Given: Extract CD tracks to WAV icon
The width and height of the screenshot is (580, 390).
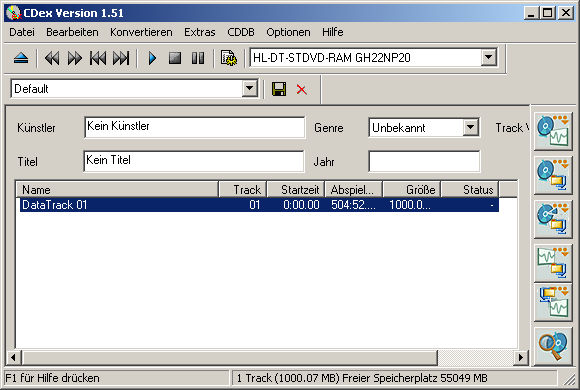Looking at the screenshot, I should pos(553,131).
